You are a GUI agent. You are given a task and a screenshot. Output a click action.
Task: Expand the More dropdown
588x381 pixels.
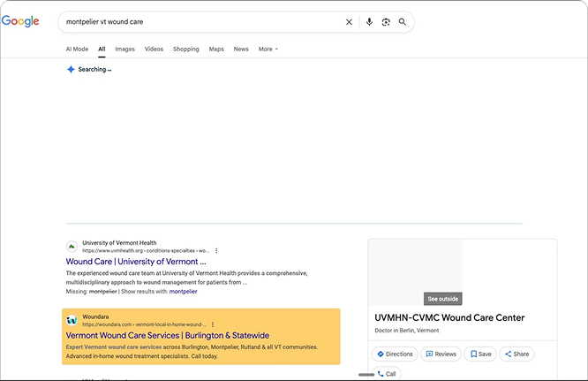point(268,49)
